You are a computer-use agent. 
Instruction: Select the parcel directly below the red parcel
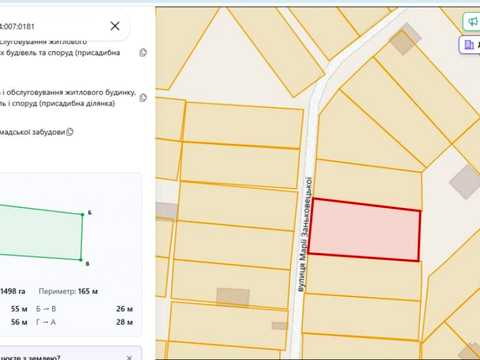pos(363,278)
